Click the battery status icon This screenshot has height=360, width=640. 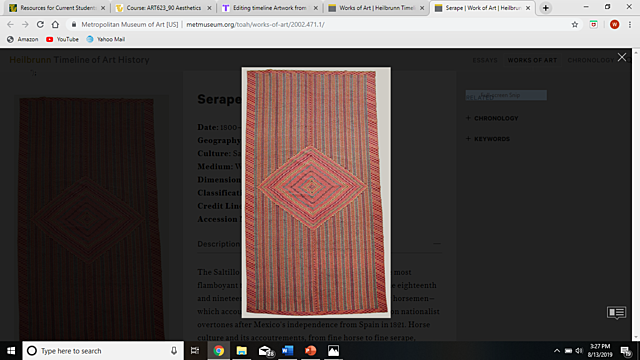point(568,351)
